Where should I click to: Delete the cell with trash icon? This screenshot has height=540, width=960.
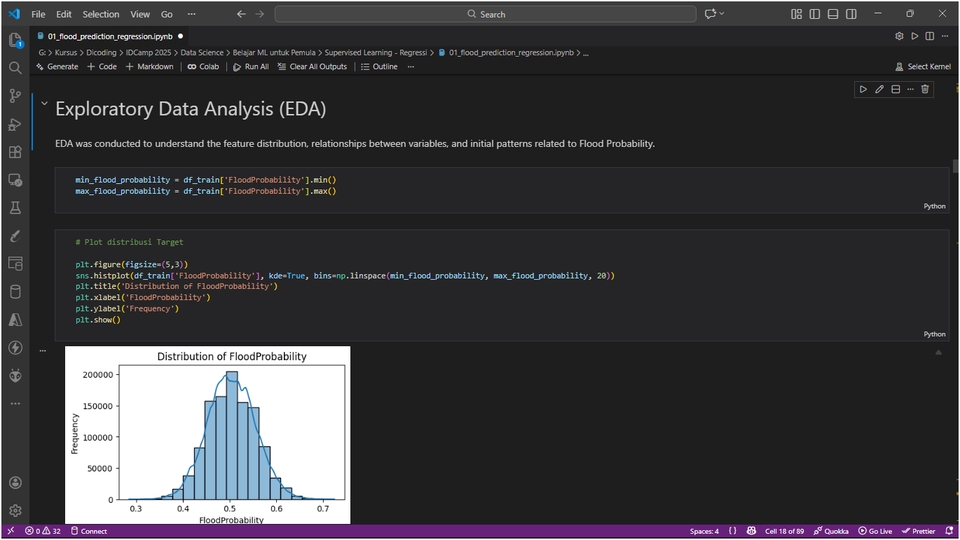pos(925,89)
